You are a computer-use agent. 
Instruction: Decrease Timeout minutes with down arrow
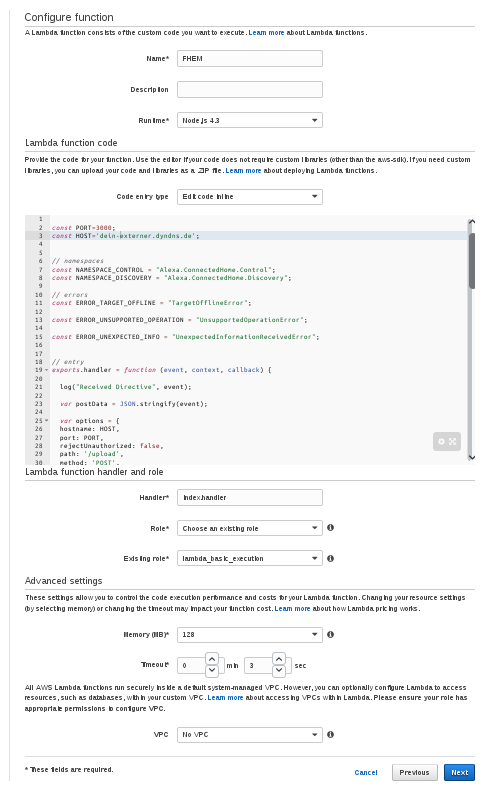click(x=212, y=670)
